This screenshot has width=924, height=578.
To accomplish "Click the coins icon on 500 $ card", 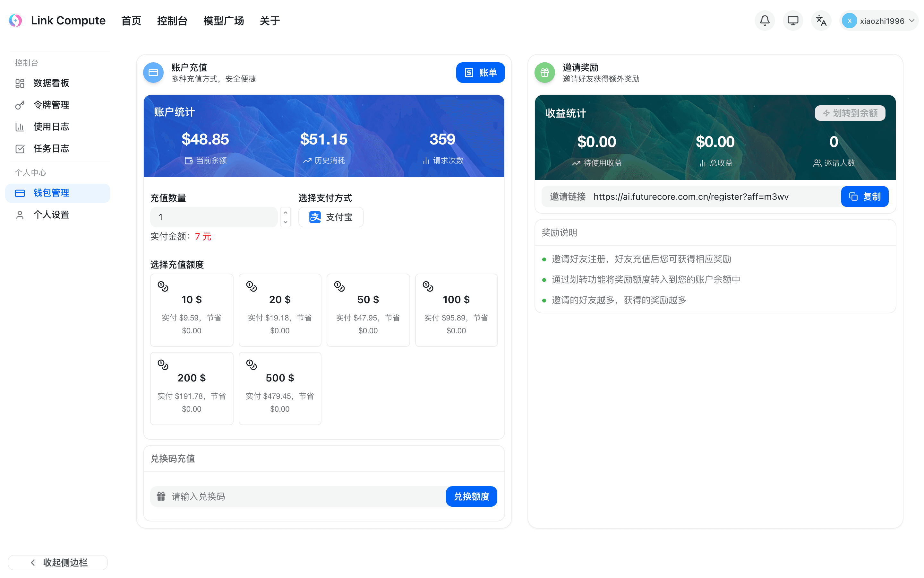I will (252, 365).
